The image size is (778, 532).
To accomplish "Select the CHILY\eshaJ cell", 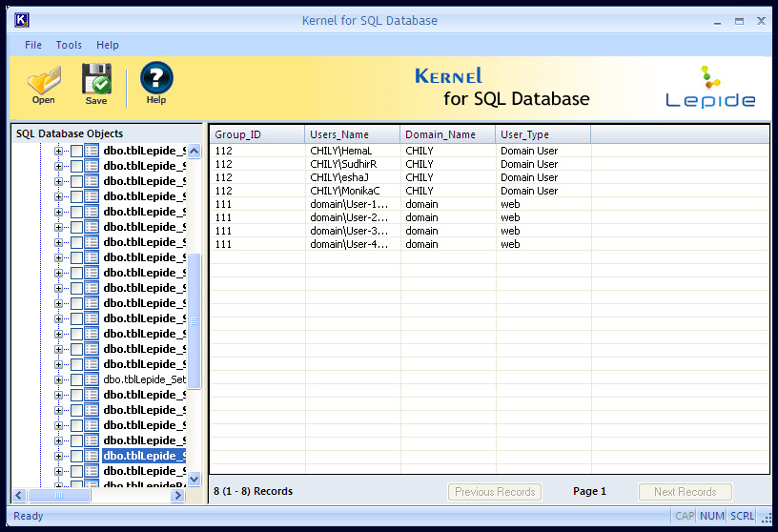I will 352,177.
